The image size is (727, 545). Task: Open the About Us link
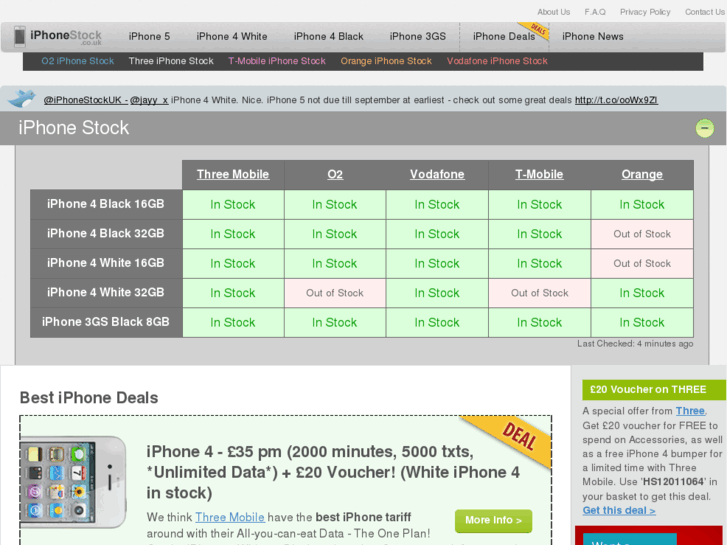coord(554,12)
